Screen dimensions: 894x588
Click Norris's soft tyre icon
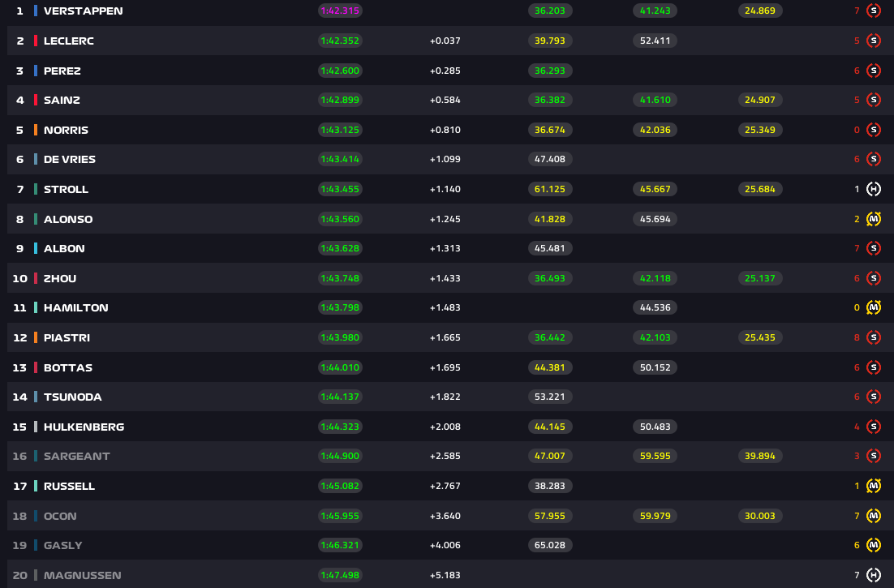[873, 130]
